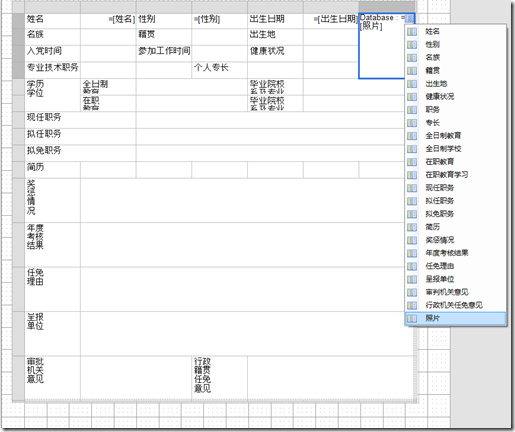Click the field icon next to 简历

[412, 227]
